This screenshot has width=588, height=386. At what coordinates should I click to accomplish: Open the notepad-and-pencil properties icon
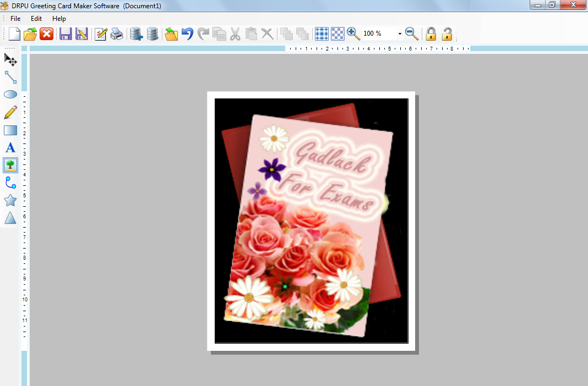pyautogui.click(x=101, y=34)
